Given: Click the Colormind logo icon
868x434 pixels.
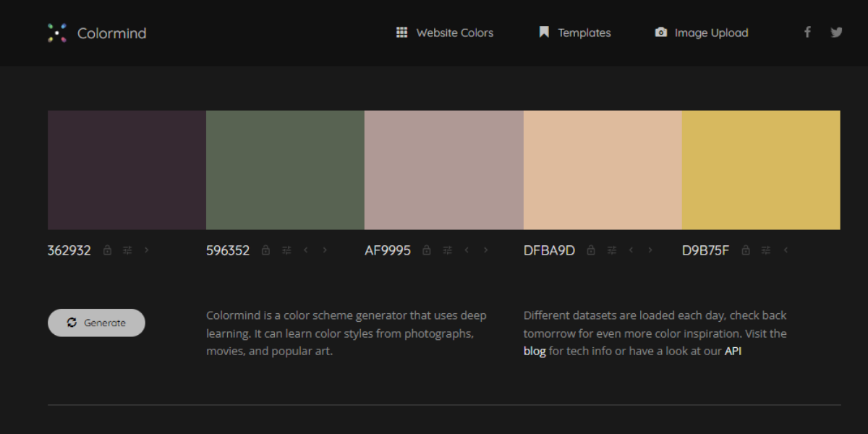Looking at the screenshot, I should coord(56,33).
